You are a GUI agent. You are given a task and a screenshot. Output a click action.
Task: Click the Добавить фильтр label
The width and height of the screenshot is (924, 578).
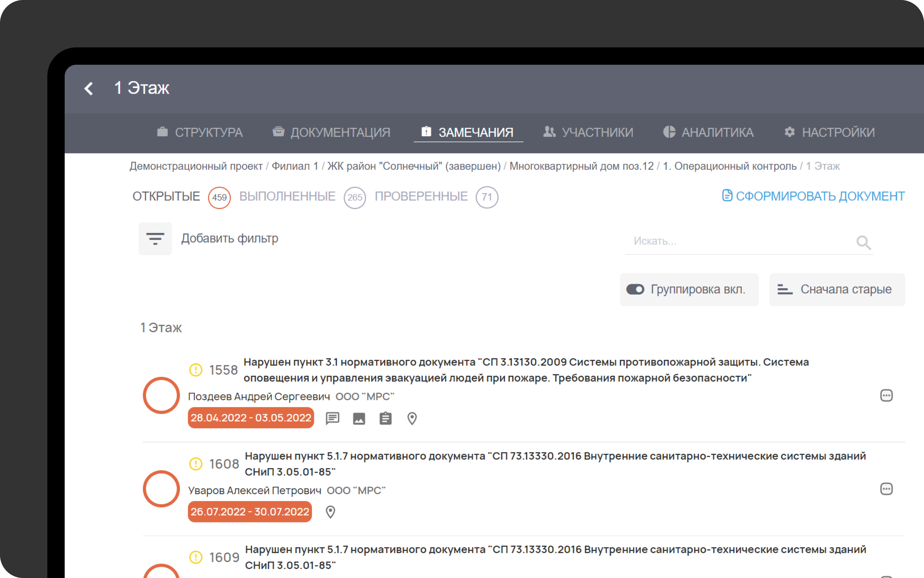tap(230, 238)
